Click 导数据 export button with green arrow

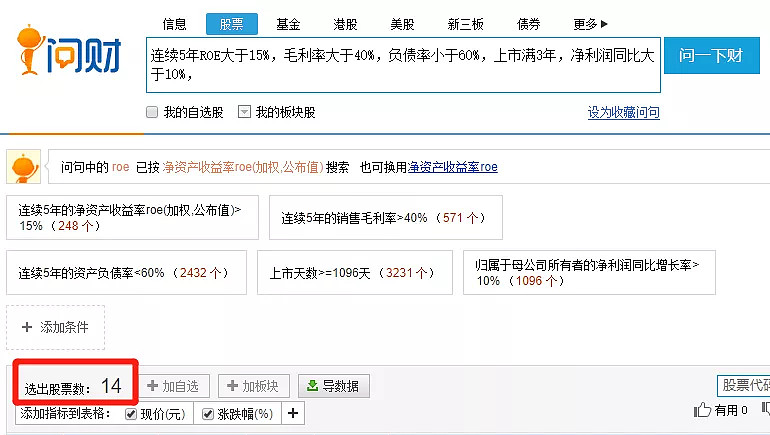click(x=334, y=386)
